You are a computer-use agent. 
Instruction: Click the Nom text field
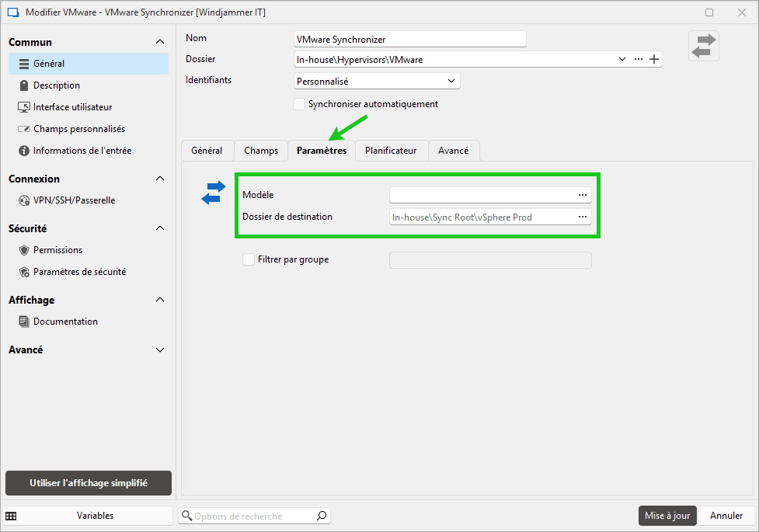tap(409, 39)
